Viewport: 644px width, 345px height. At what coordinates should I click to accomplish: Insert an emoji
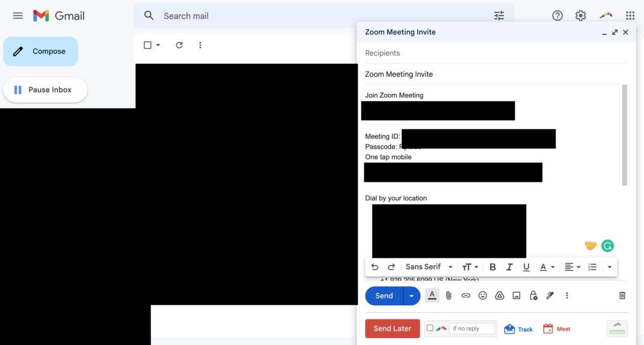(x=482, y=296)
